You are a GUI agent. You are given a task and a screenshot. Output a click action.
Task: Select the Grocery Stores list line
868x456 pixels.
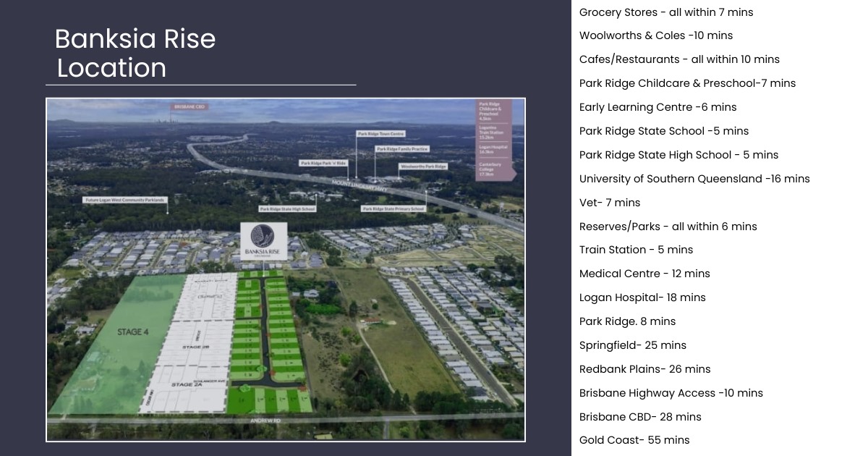(x=665, y=12)
